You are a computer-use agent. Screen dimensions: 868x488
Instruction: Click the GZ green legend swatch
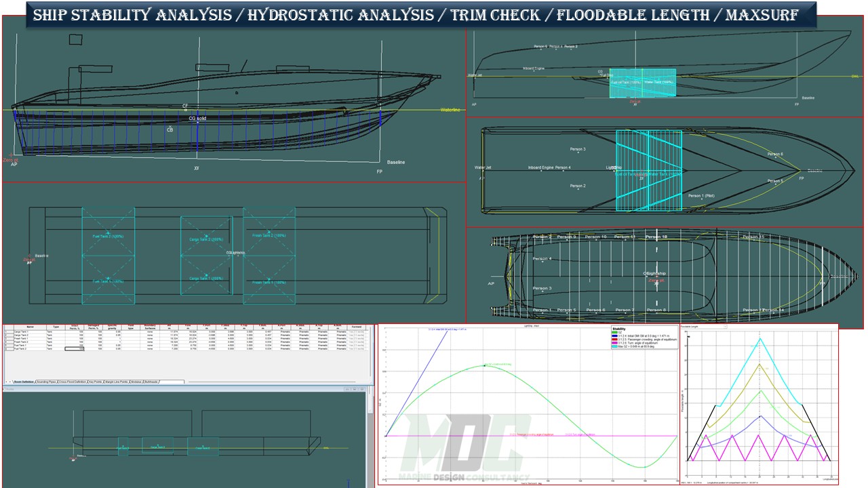(x=614, y=333)
